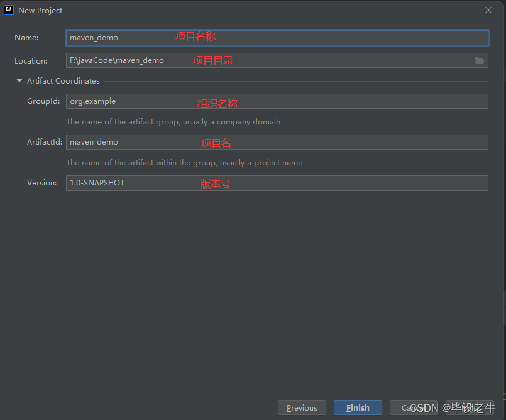Click the 'ArtifactId:' label
Image resolution: width=506 pixels, height=420 pixels.
pos(45,141)
